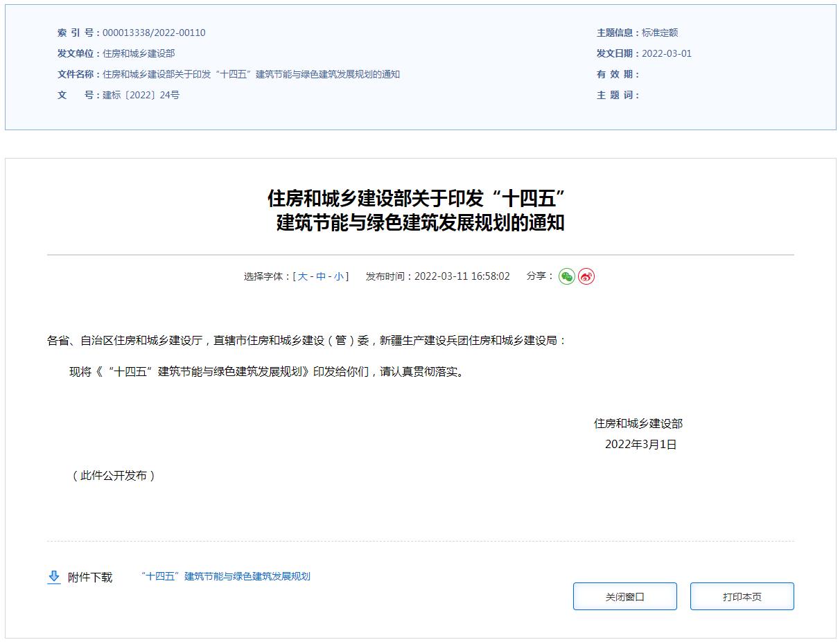Click the document number 建标〔2022〕24号

[141, 95]
